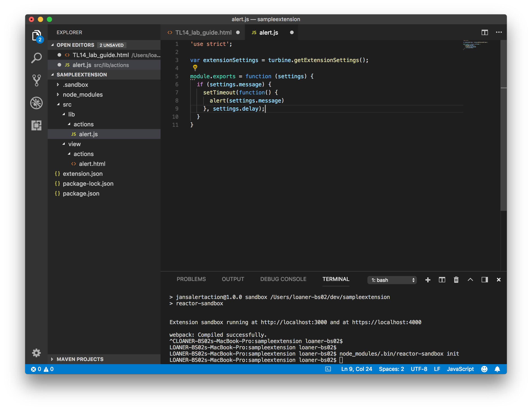Image resolution: width=532 pixels, height=410 pixels.
Task: Open the Extensions view icon
Action: pos(36,125)
